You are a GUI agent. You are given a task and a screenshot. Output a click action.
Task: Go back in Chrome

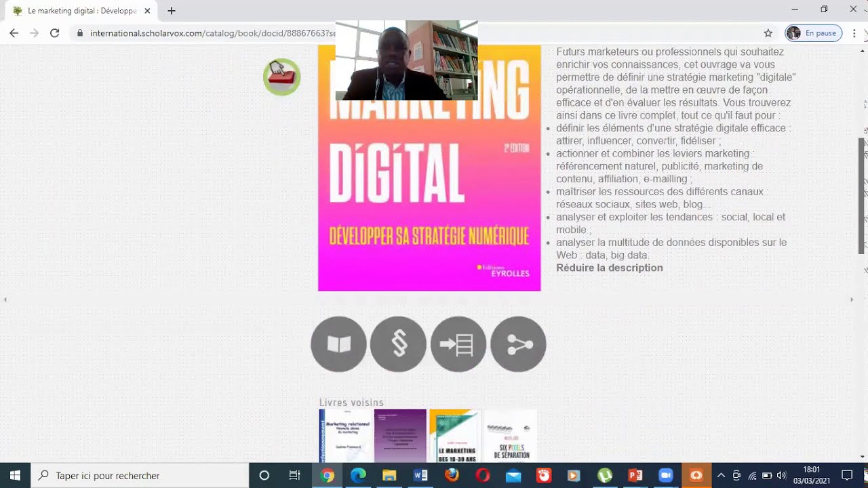pyautogui.click(x=14, y=33)
